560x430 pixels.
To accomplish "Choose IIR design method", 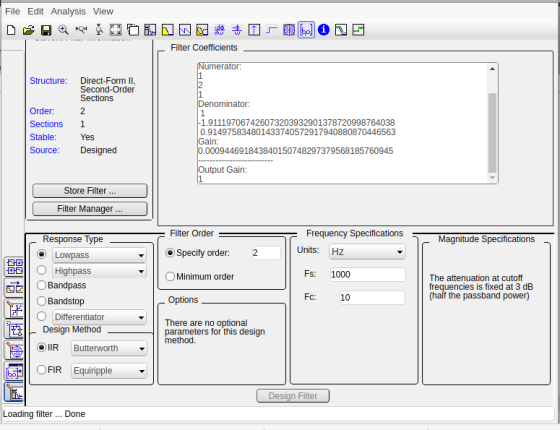I will (x=48, y=348).
